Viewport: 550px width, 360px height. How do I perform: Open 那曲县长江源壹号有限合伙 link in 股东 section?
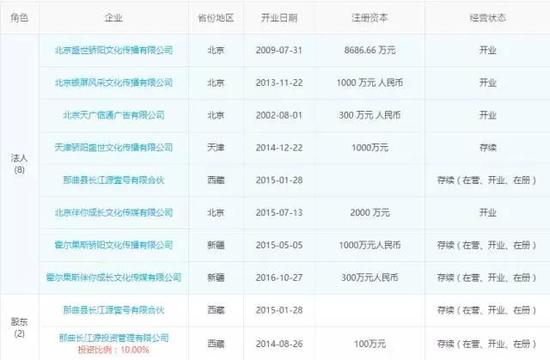click(114, 310)
